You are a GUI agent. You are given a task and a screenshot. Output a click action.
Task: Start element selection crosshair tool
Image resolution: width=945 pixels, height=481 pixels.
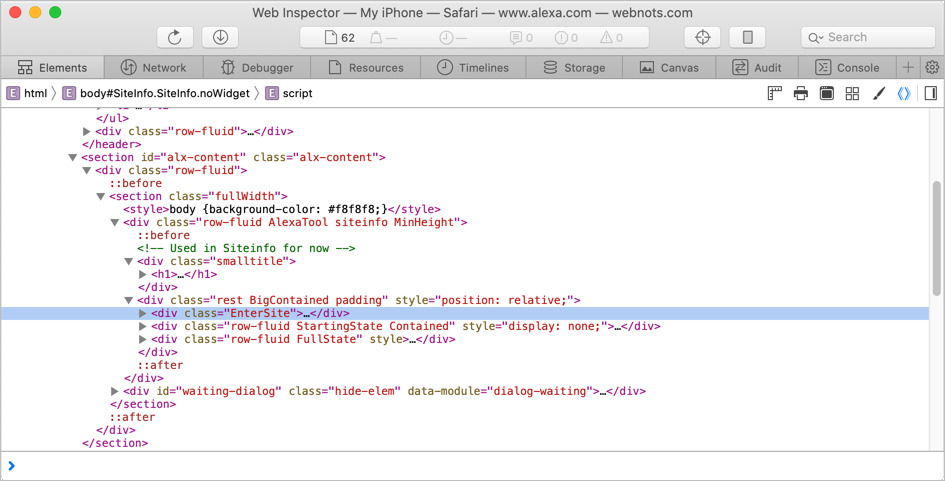point(702,37)
